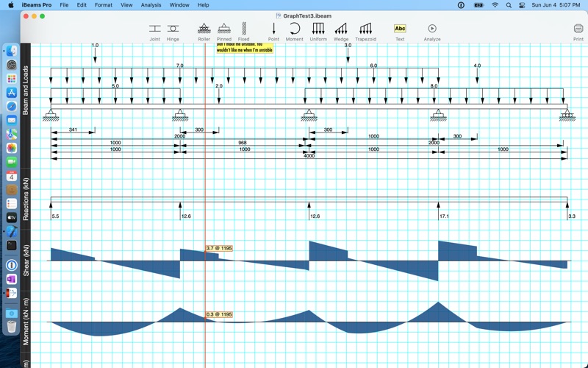
Task: Open Control Center in menu bar
Action: (522, 5)
